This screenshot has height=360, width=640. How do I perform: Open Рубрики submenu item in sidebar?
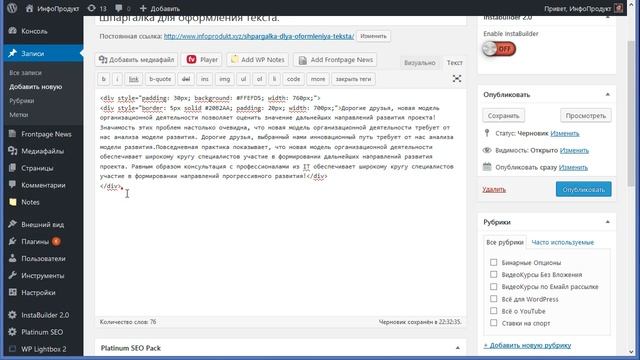pos(22,101)
